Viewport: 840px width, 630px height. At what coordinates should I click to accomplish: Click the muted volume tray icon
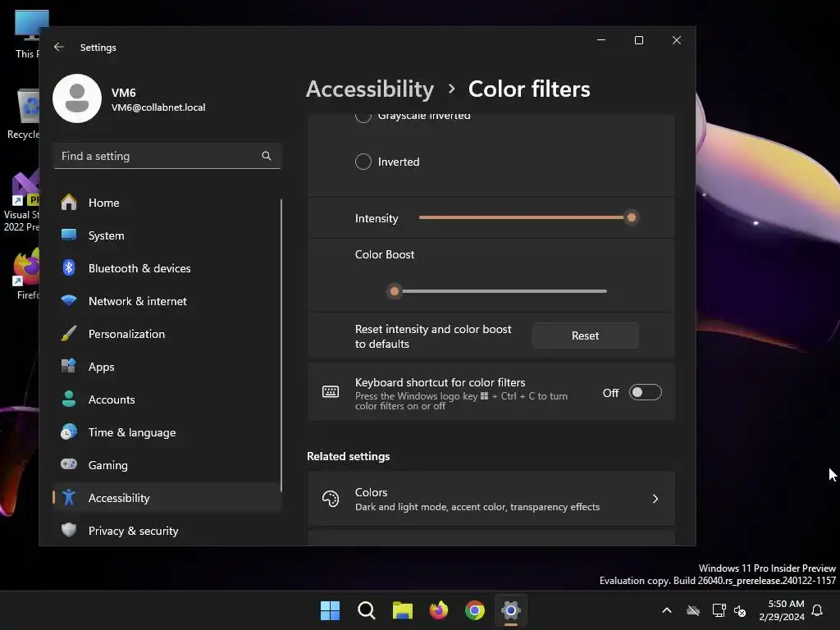pos(740,610)
